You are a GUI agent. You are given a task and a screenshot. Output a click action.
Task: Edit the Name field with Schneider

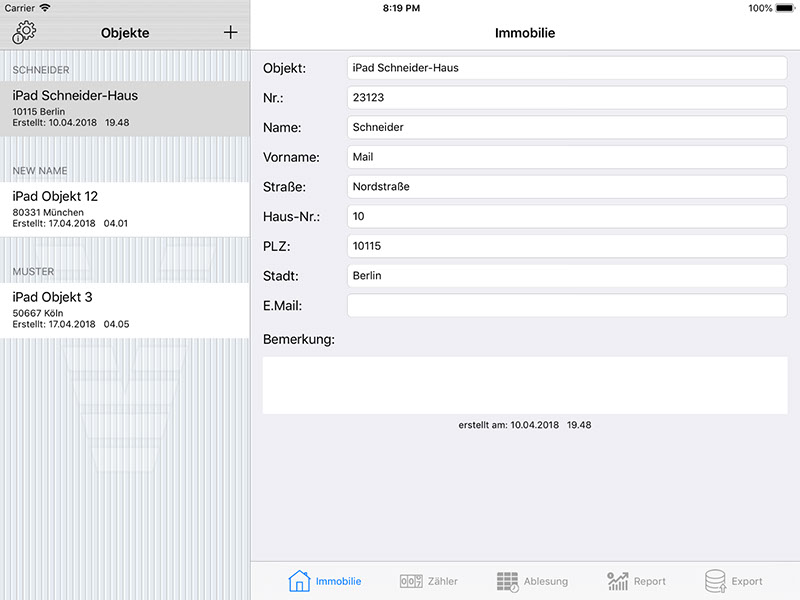tap(566, 127)
